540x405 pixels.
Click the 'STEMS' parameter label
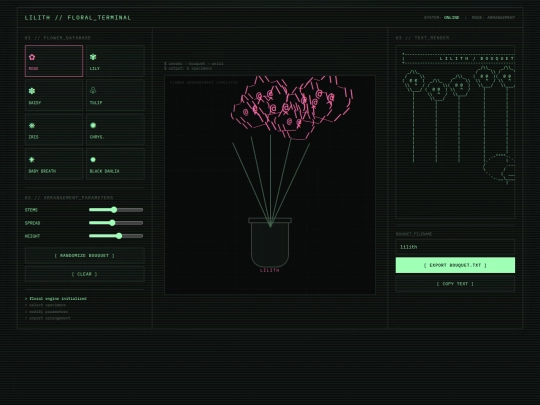point(31,210)
